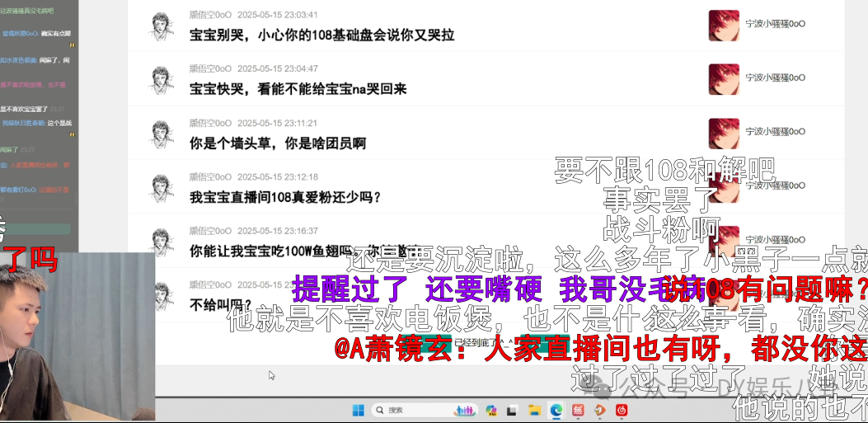Click 宁波小骚骚0oO name in 23:04:47 row
868x423 pixels.
(775, 78)
